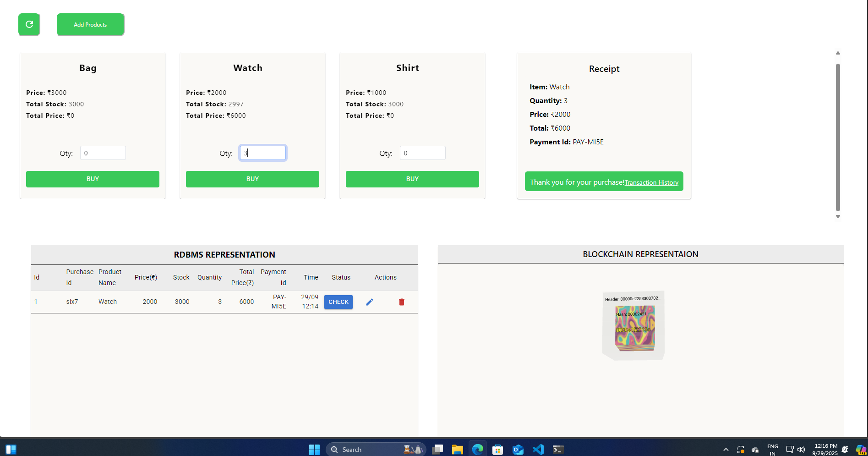868x456 pixels.
Task: Open Microsoft Edge in the taskbar
Action: 478,449
